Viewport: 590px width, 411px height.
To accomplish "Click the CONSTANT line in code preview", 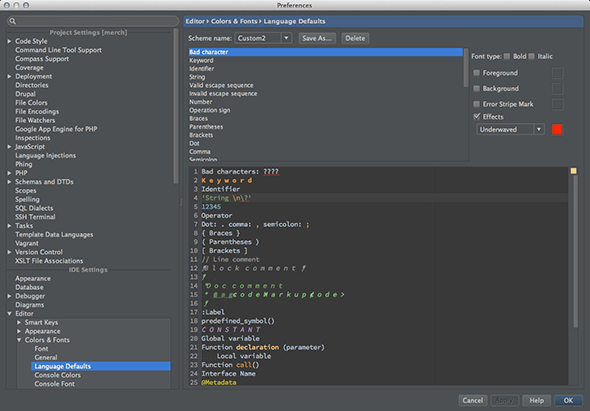I will point(231,330).
